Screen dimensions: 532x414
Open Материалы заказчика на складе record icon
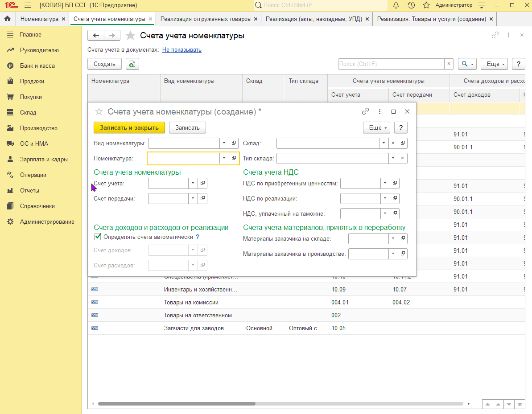pyautogui.click(x=403, y=238)
